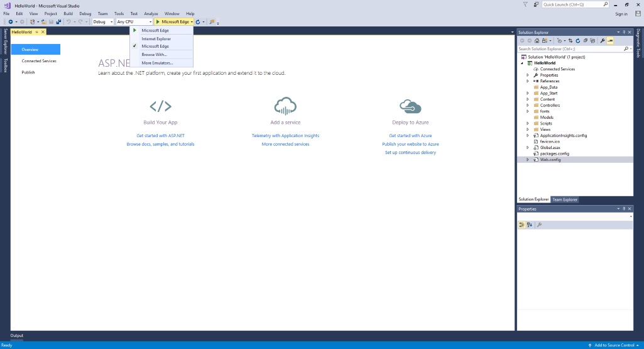Click the notifications flag icon in title bar
The height and width of the screenshot is (349, 644).
[525, 4]
